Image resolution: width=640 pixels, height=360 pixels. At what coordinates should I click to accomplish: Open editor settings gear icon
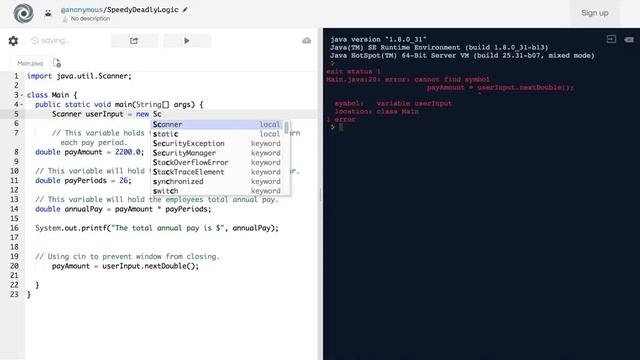(13, 41)
